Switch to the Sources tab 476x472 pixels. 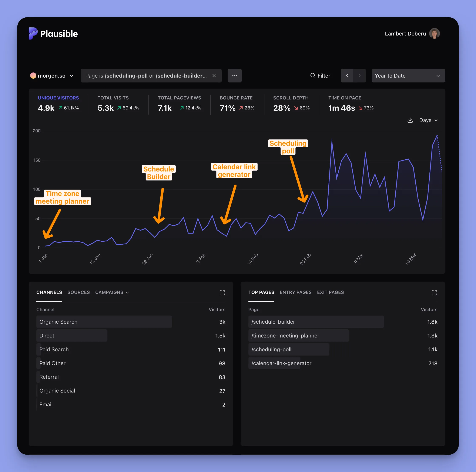pyautogui.click(x=78, y=292)
